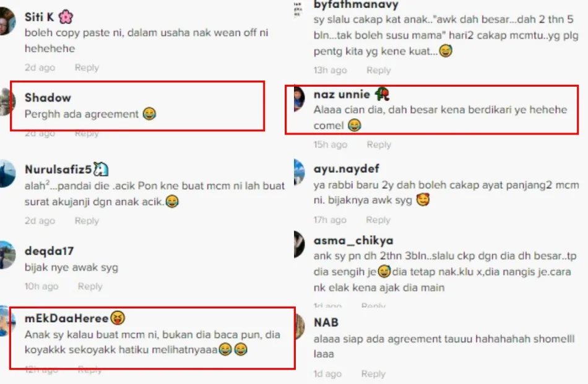
Task: Click Reply under naz unnie's comment
Action: 379,144
